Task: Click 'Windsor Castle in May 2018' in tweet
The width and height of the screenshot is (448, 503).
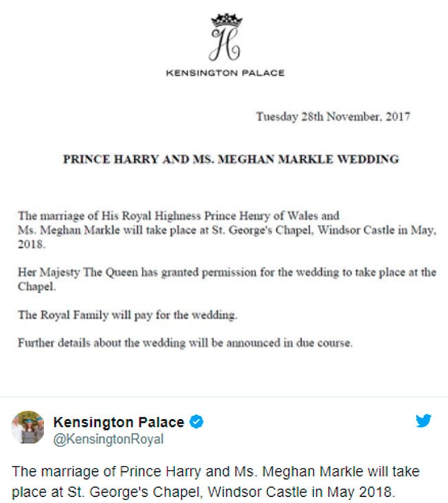Action: click(301, 492)
